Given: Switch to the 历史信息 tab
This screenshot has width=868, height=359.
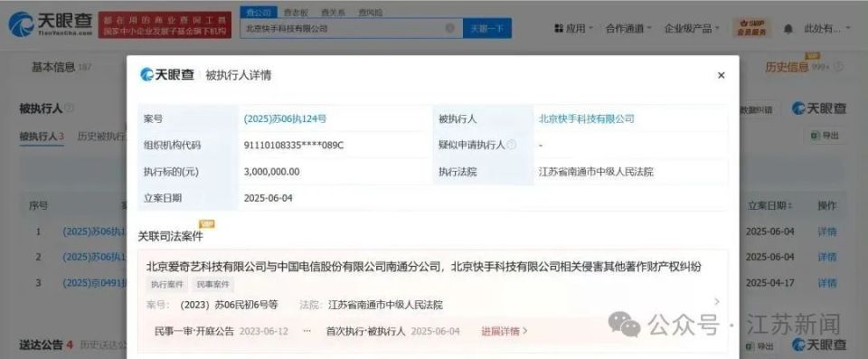Looking at the screenshot, I should pos(787,67).
